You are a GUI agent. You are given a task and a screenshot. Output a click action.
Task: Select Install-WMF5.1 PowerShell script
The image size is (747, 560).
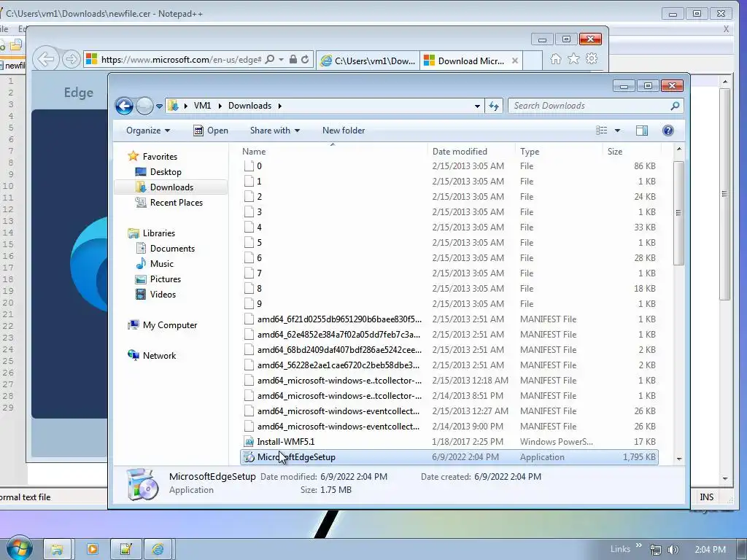(449, 442)
